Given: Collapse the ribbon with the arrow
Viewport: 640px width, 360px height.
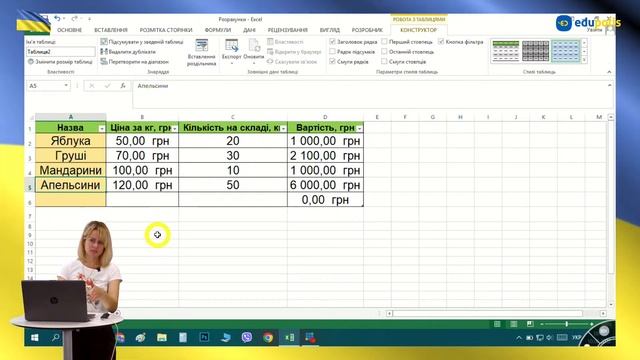Looking at the screenshot, I should tap(609, 72).
